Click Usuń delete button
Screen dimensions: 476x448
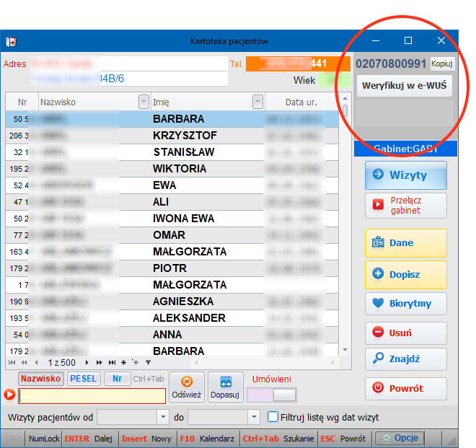405,333
